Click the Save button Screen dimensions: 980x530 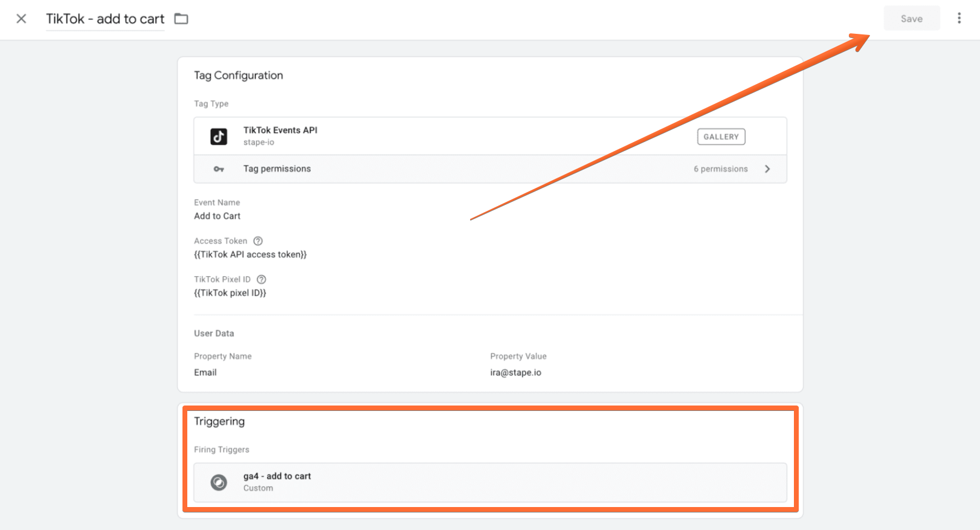tap(912, 18)
